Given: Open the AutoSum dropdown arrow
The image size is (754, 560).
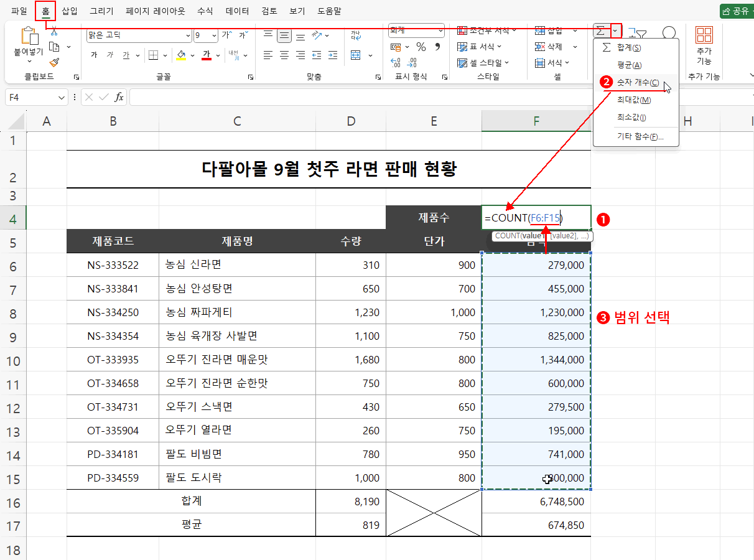Looking at the screenshot, I should pos(616,30).
